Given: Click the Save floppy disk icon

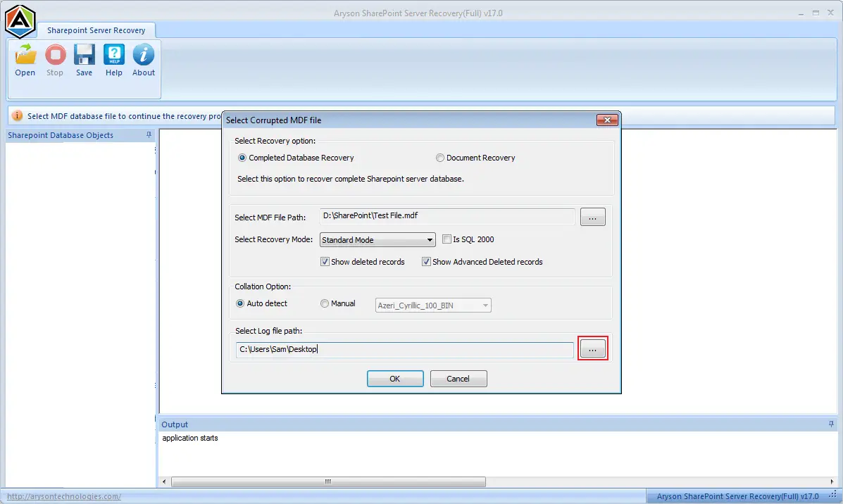Looking at the screenshot, I should [85, 55].
